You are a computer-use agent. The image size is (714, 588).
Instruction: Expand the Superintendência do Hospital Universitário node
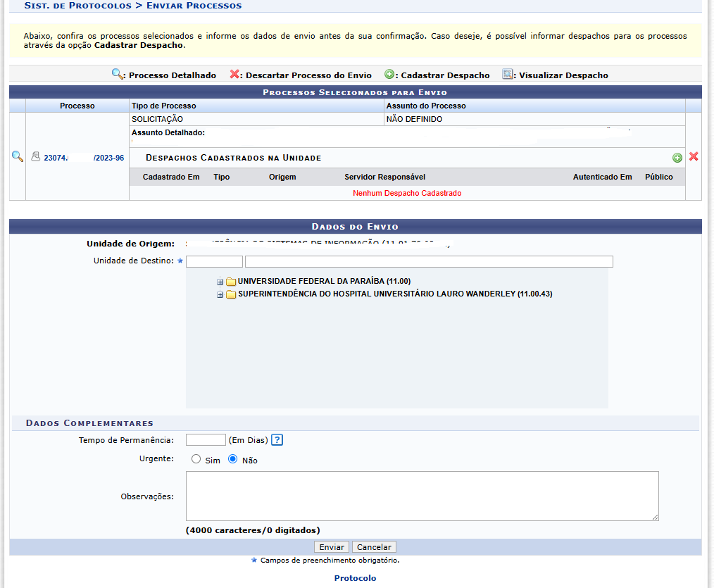[x=220, y=294]
